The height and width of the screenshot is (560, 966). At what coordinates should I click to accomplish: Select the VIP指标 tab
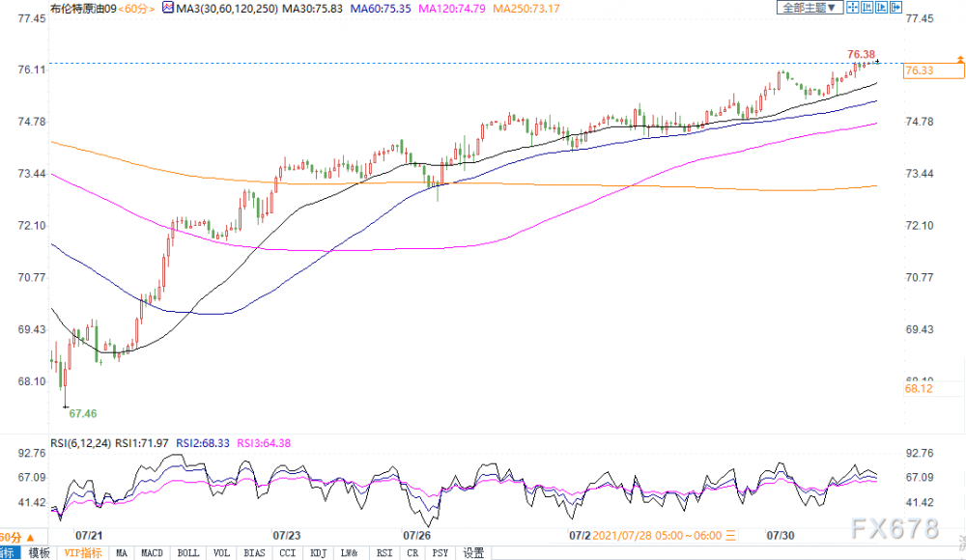(x=83, y=552)
